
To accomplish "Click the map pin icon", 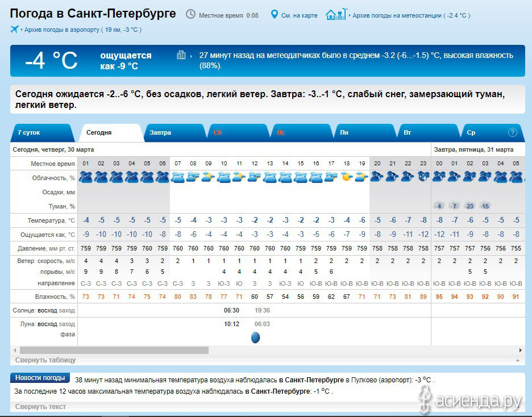I will coord(274,15).
